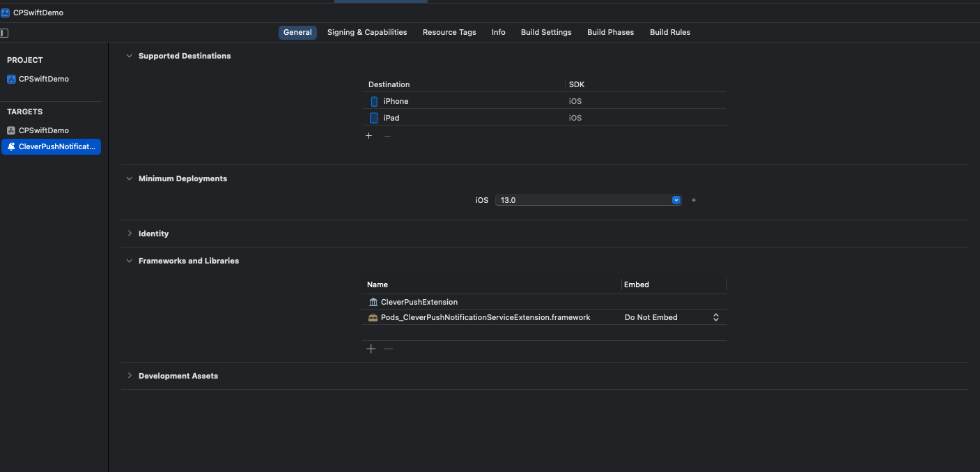Add a framework with plus button
Image resolution: width=980 pixels, height=472 pixels.
(371, 349)
